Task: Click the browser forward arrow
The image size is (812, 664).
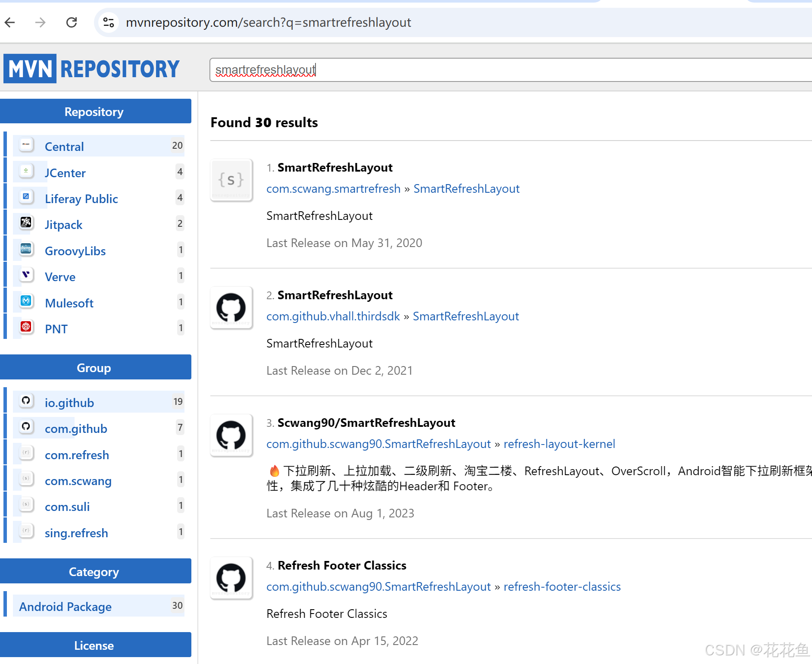Action: click(x=40, y=22)
